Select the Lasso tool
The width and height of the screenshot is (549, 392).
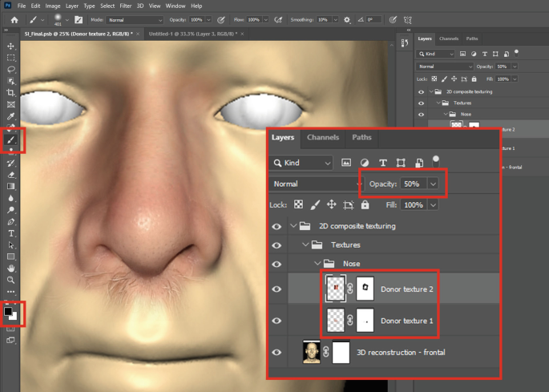(x=11, y=70)
